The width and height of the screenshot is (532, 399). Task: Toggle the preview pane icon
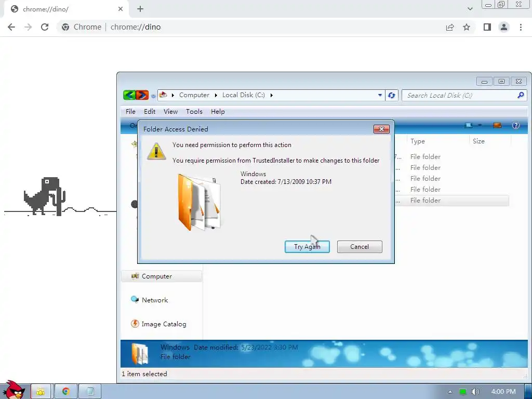tap(497, 126)
